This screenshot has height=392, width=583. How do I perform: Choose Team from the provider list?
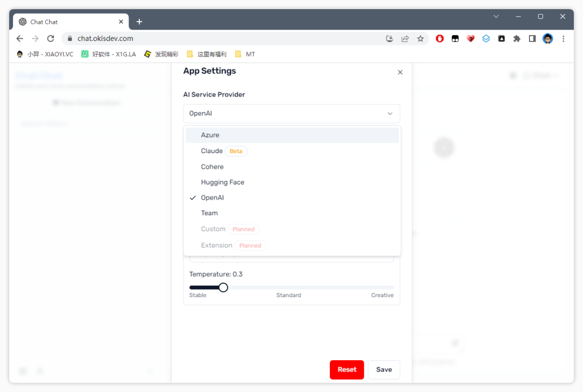[292, 213]
